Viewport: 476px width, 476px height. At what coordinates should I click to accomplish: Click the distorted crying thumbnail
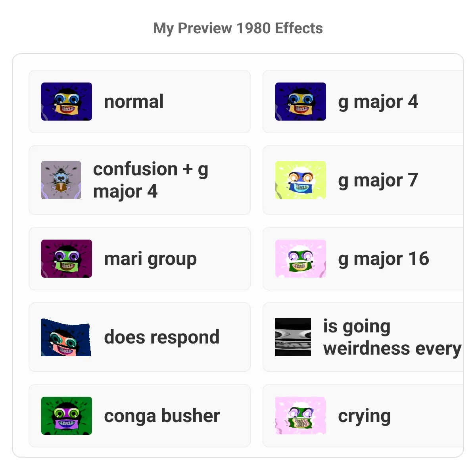[x=301, y=416]
